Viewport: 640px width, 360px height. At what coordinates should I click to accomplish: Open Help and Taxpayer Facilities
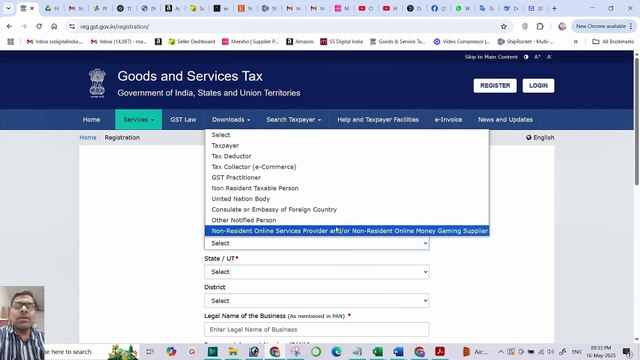pyautogui.click(x=378, y=120)
